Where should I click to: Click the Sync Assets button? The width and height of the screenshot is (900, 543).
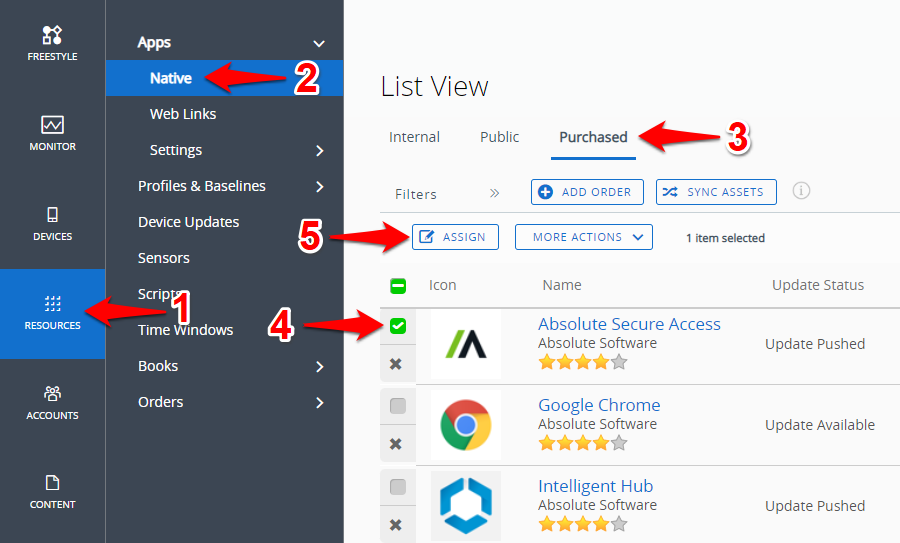tap(716, 192)
